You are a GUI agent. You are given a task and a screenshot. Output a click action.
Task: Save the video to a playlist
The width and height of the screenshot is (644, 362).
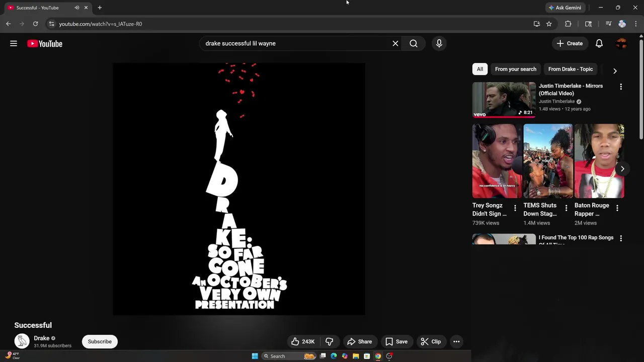[x=396, y=341]
